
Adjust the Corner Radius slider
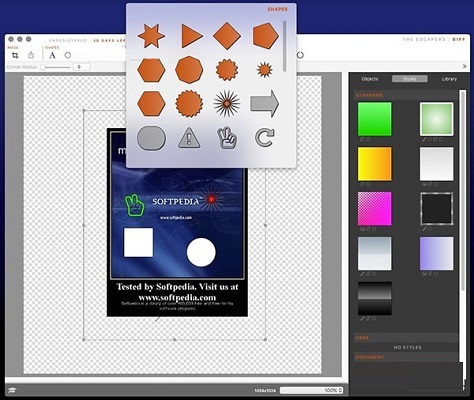pos(56,67)
